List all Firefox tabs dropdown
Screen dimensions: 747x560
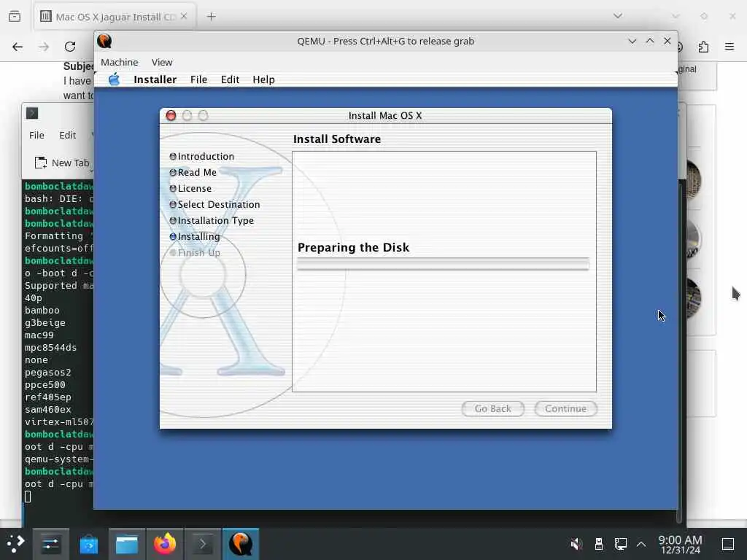point(618,16)
